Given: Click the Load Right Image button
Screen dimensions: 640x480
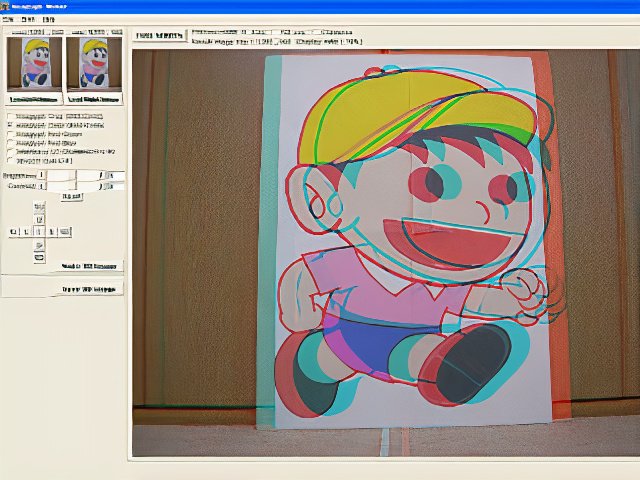Looking at the screenshot, I should pos(94,99).
